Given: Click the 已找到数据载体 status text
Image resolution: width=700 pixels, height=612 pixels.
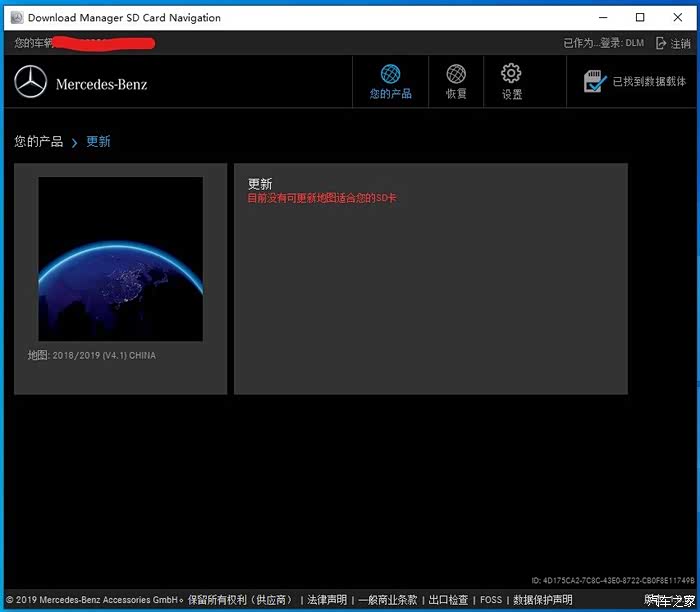Looking at the screenshot, I should click(650, 82).
